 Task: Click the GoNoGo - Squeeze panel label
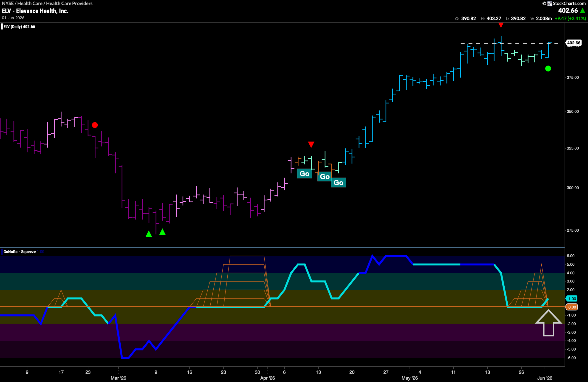[20, 252]
